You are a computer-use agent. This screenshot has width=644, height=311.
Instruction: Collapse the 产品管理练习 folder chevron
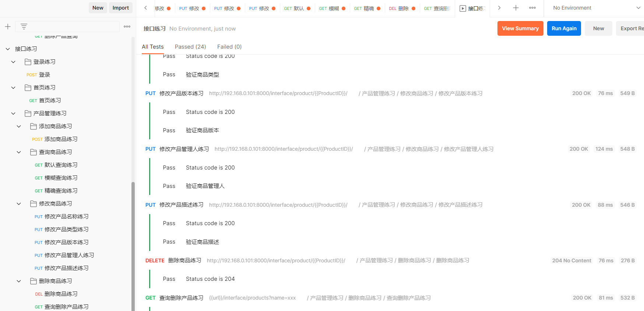[x=13, y=113]
